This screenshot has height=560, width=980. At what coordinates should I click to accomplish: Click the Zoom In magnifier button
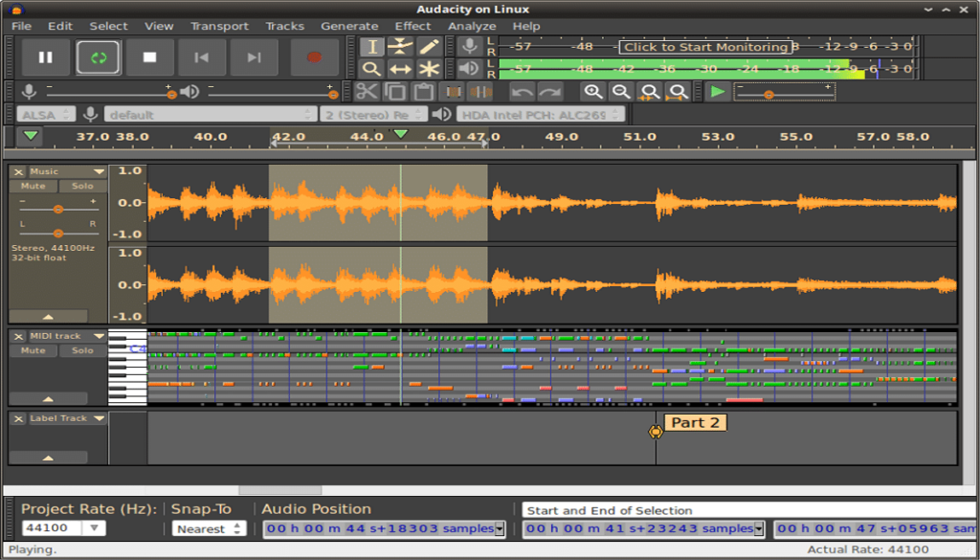[x=593, y=92]
